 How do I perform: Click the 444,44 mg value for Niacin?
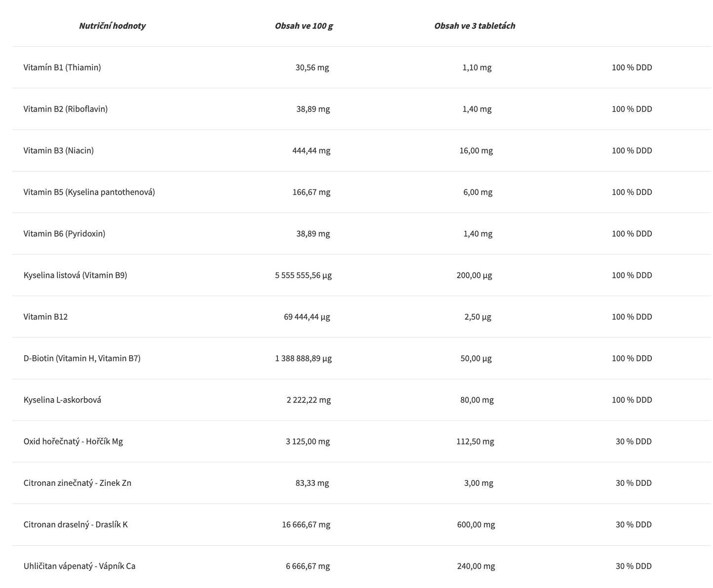click(x=311, y=150)
